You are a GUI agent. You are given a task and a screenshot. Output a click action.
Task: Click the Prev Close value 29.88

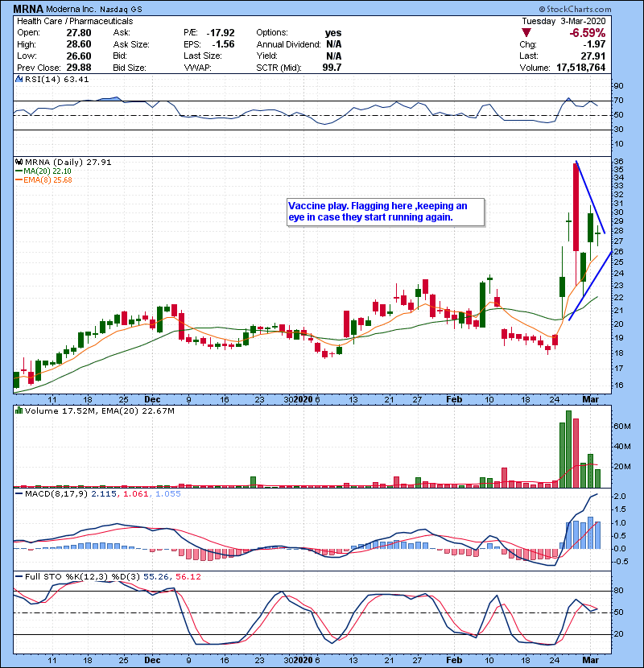(79, 68)
